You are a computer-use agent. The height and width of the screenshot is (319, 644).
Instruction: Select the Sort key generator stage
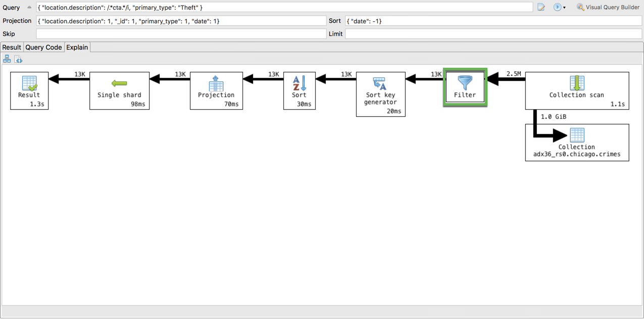tap(380, 95)
